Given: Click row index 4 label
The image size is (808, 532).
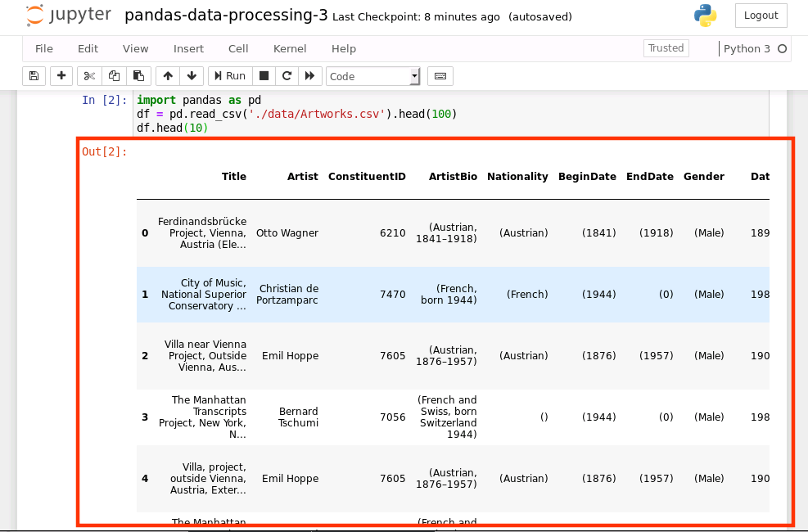Looking at the screenshot, I should point(145,479).
